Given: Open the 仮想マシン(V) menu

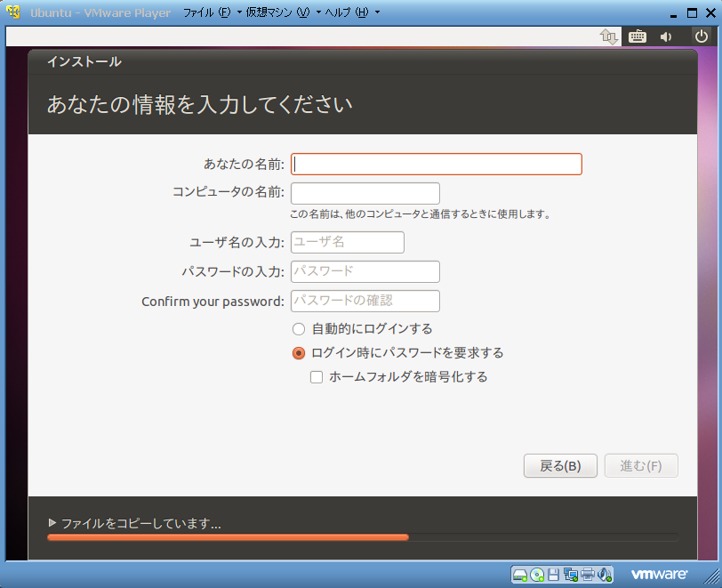Looking at the screenshot, I should [x=283, y=12].
